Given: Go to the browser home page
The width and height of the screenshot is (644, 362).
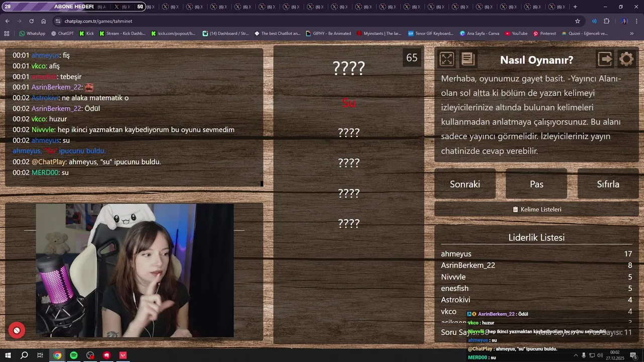Looking at the screenshot, I should pos(44,21).
